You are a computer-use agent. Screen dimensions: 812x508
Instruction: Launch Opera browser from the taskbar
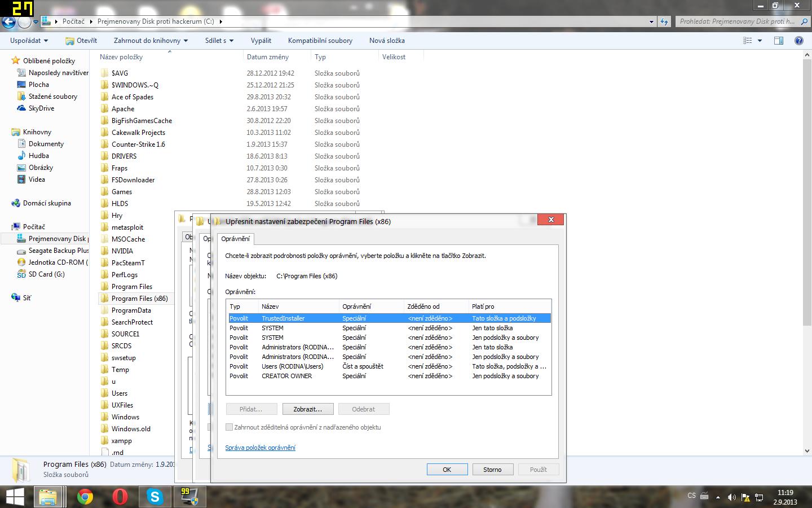tap(120, 497)
